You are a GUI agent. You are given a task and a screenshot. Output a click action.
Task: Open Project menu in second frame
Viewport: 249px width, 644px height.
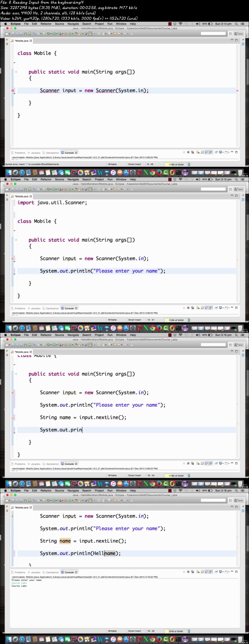99,179
